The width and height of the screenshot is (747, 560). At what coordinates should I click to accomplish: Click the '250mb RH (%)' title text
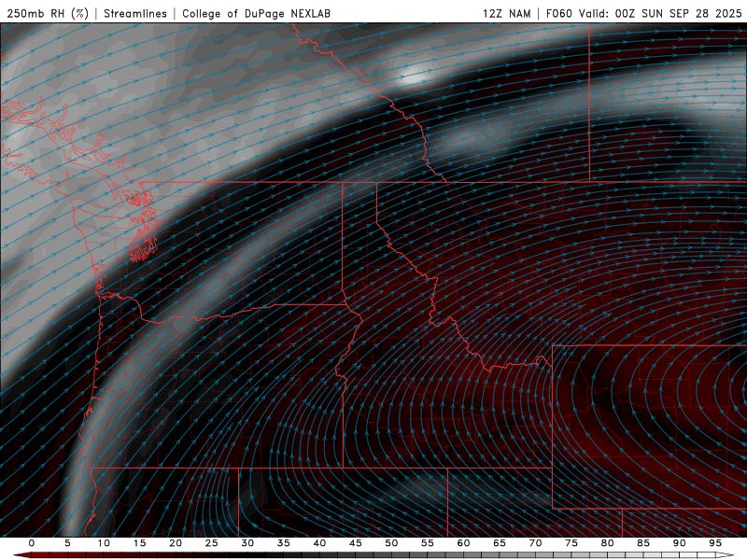(48, 14)
